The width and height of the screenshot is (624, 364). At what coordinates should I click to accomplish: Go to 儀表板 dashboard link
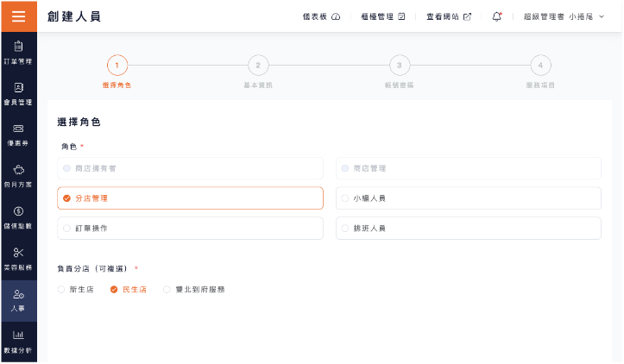(x=322, y=16)
